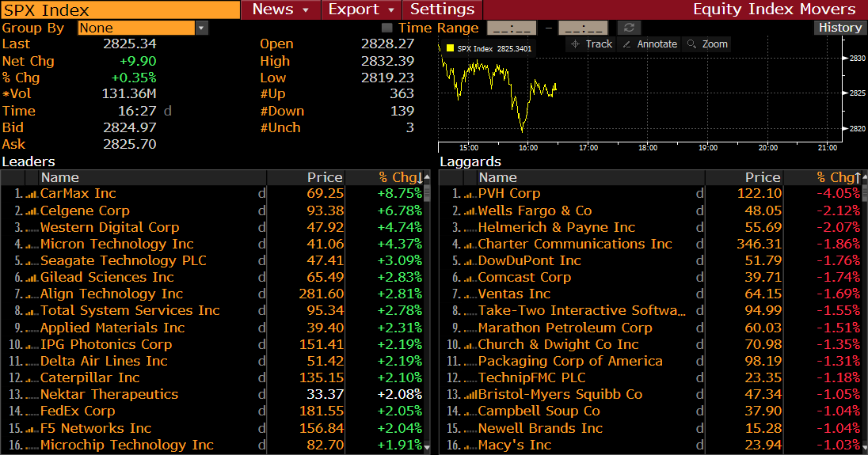Open Packaging Corp of America row

[x=650, y=361]
